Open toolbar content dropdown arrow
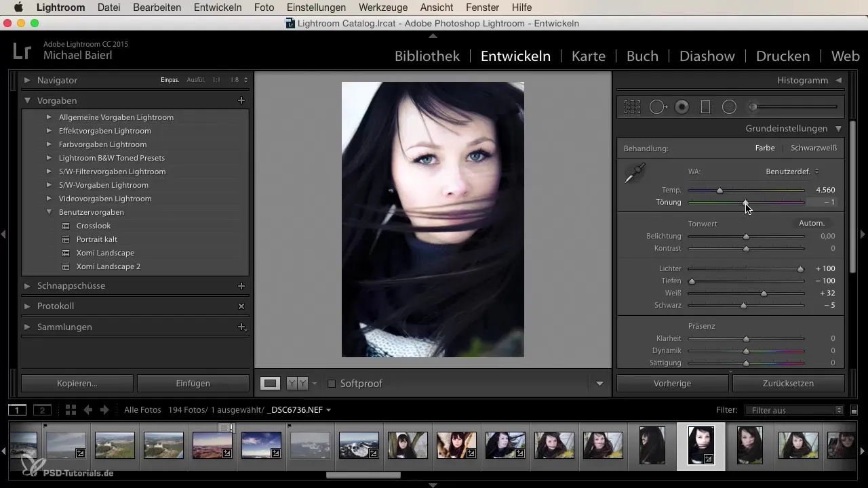The width and height of the screenshot is (868, 488). click(x=599, y=384)
